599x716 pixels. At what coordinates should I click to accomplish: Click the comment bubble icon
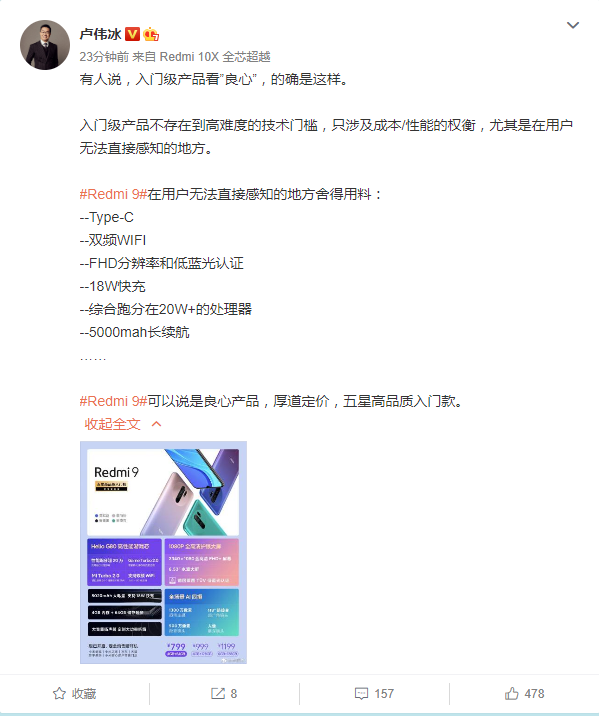click(x=361, y=694)
